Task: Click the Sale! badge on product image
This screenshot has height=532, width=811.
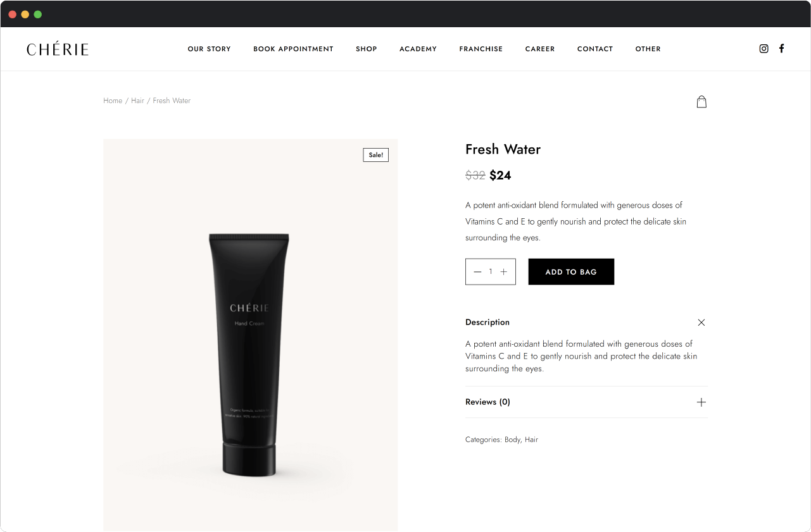Action: point(376,155)
